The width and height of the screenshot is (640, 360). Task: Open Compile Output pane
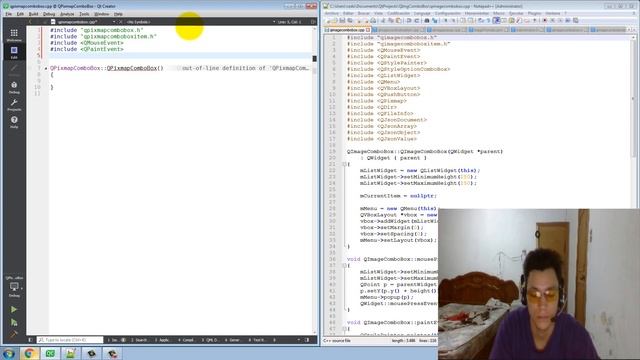186,340
